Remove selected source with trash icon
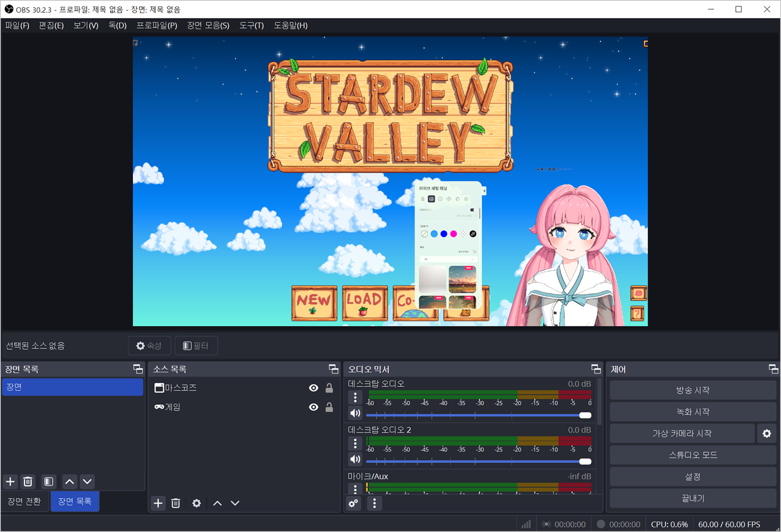The image size is (781, 532). [176, 503]
